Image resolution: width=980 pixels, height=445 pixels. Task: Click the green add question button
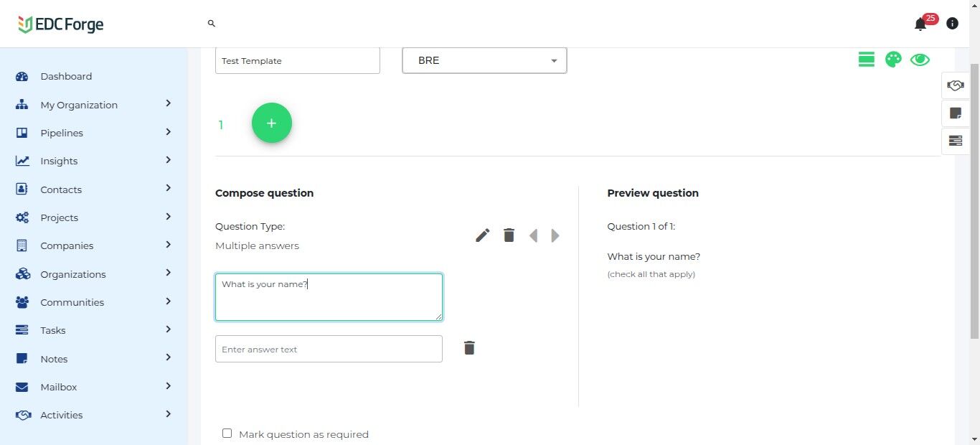272,123
